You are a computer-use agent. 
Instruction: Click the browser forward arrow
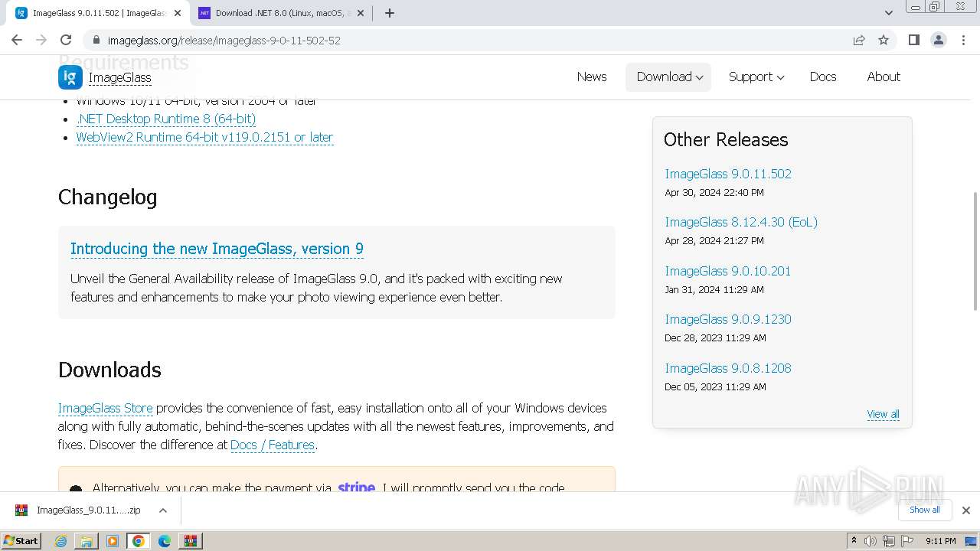[x=41, y=40]
